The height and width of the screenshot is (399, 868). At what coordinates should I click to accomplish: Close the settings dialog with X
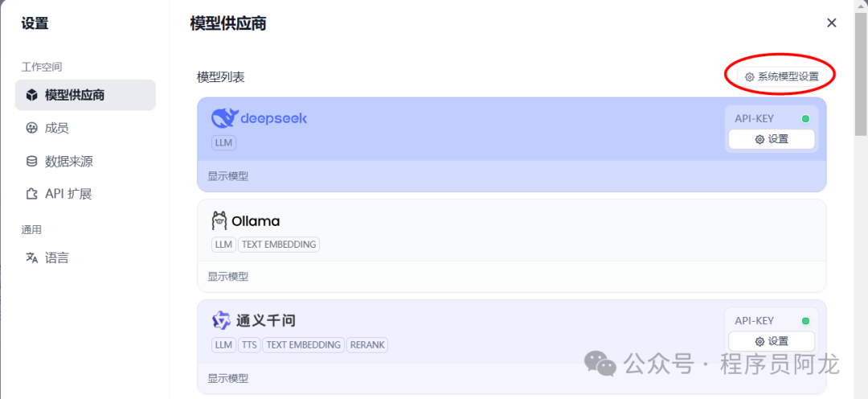(832, 23)
